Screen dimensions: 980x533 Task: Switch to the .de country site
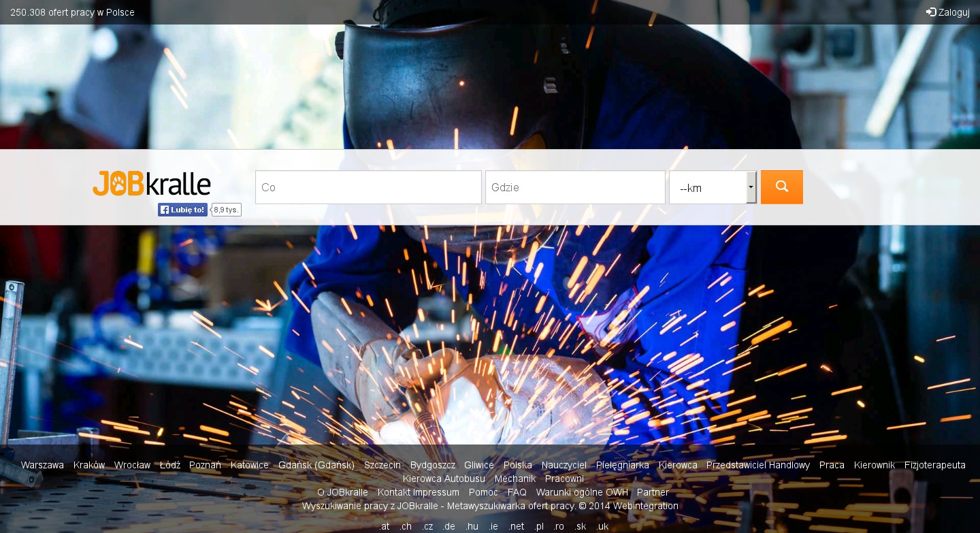(x=448, y=526)
